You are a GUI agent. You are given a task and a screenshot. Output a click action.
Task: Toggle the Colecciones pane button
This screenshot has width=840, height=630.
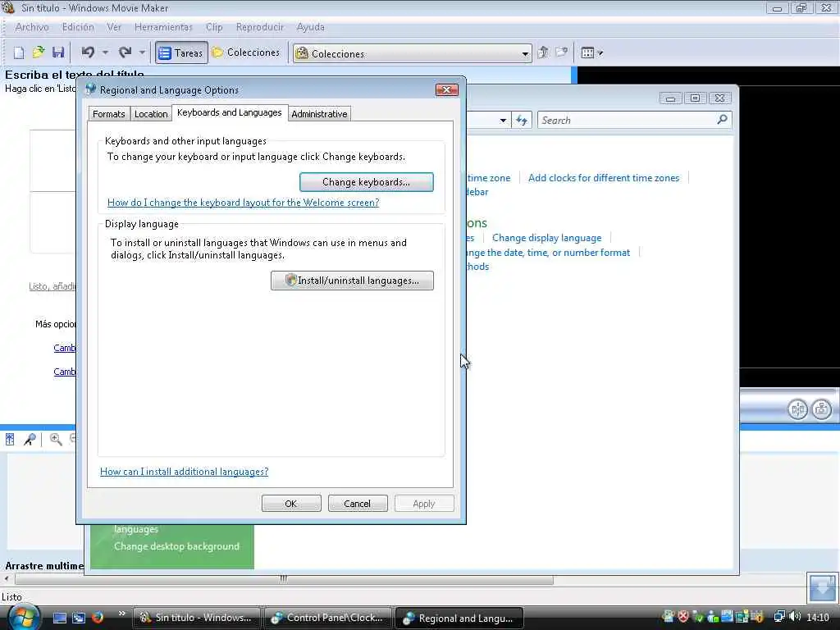(x=246, y=52)
